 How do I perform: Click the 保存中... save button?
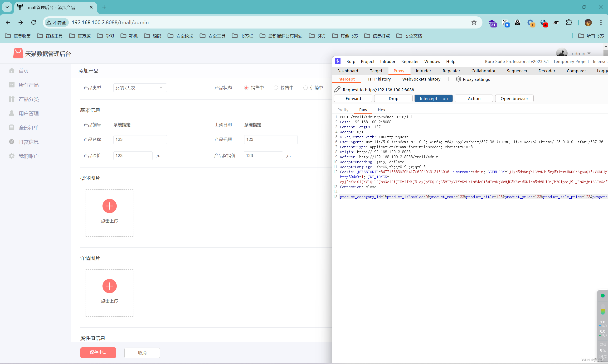[98, 352]
